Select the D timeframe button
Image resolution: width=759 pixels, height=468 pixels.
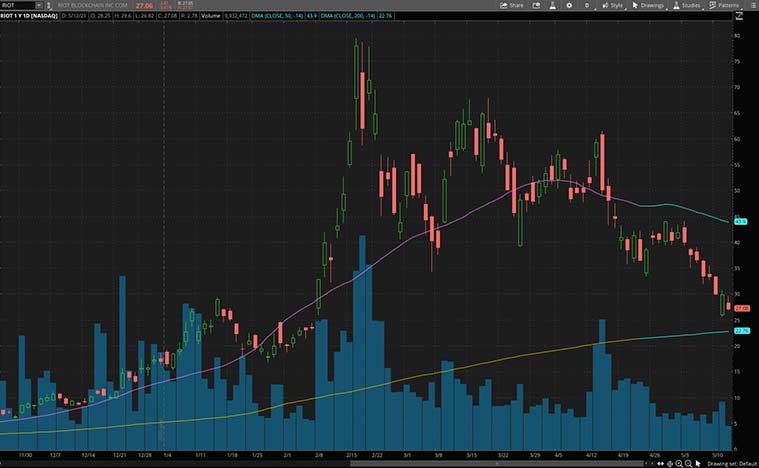(x=587, y=5)
